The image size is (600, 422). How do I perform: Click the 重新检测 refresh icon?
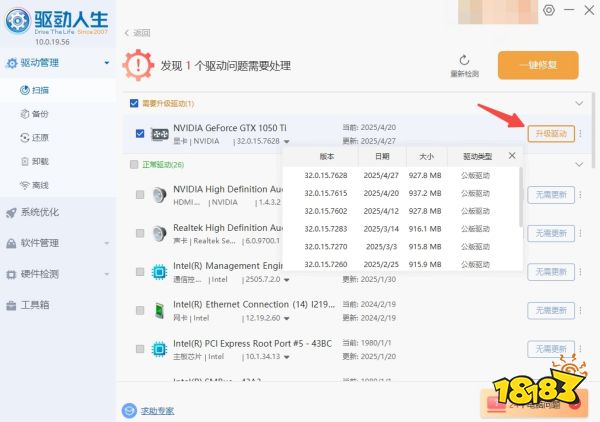pos(464,60)
